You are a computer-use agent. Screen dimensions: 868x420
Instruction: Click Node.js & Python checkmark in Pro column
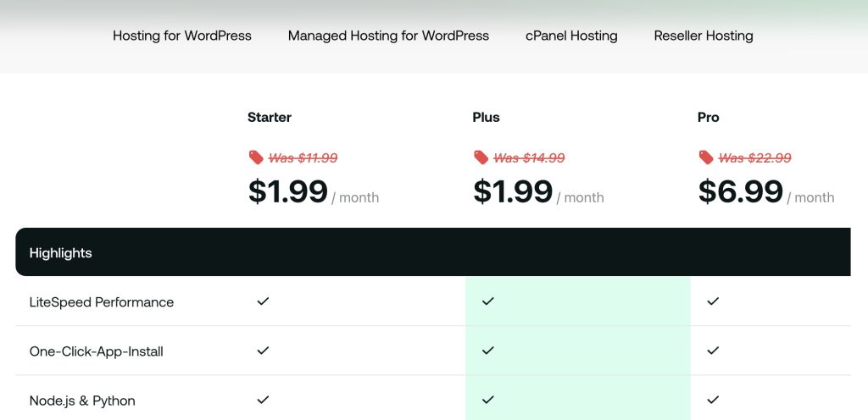pyautogui.click(x=713, y=400)
